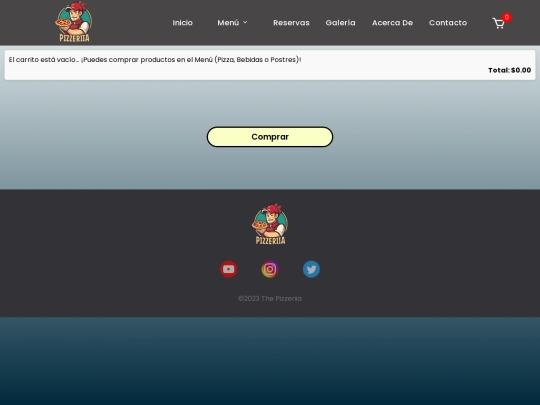Click the Pizzeria logo in footer

tap(270, 224)
